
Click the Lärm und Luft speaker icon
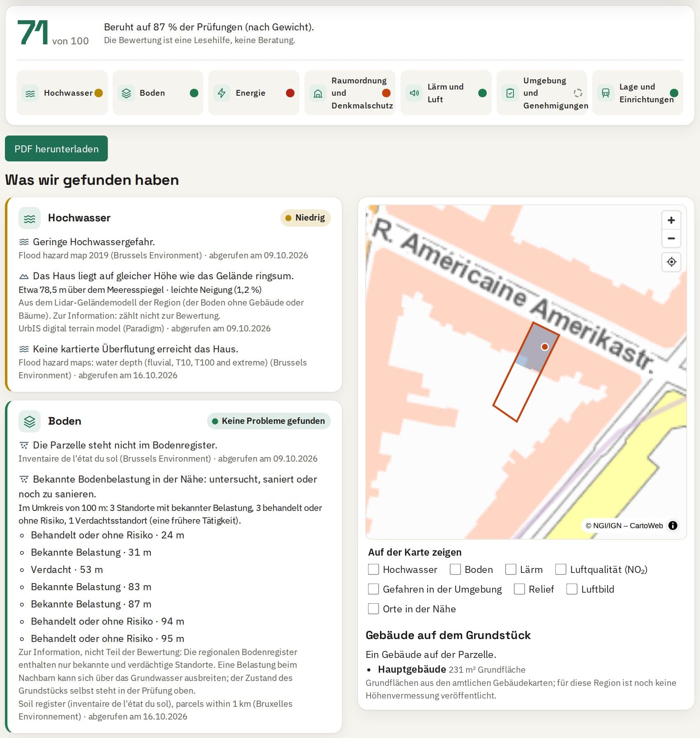tap(414, 93)
